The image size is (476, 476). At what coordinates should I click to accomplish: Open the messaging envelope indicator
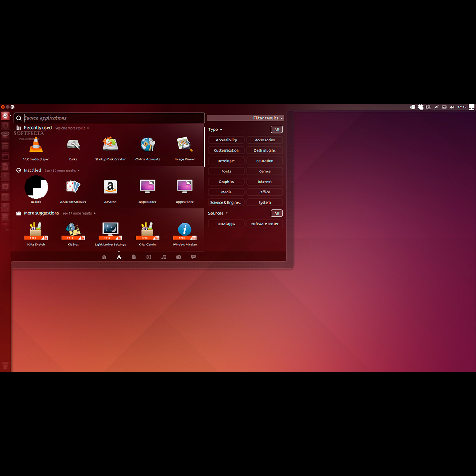(x=444, y=107)
